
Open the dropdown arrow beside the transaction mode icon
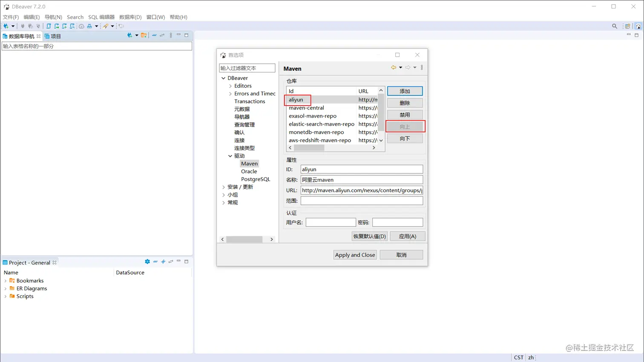pyautogui.click(x=96, y=26)
